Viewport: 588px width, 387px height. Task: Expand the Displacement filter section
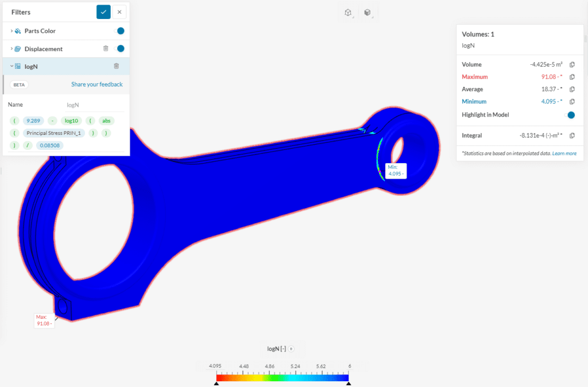tap(11, 48)
